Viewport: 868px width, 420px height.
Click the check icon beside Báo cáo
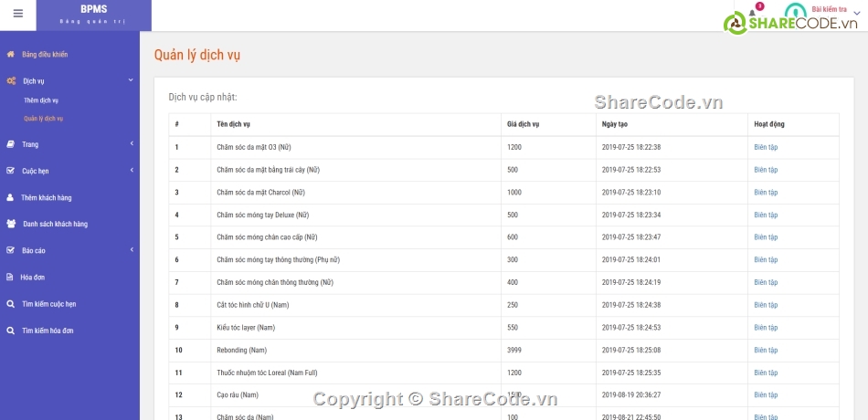pos(10,251)
